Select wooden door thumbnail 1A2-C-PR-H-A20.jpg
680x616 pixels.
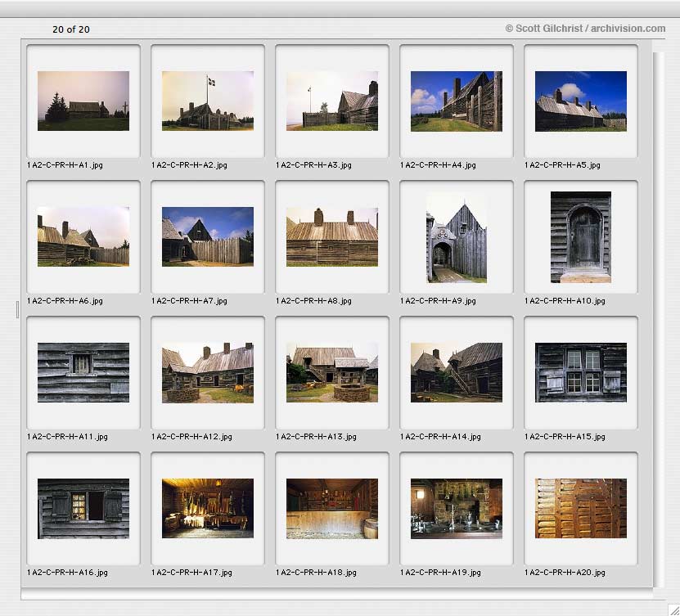581,508
